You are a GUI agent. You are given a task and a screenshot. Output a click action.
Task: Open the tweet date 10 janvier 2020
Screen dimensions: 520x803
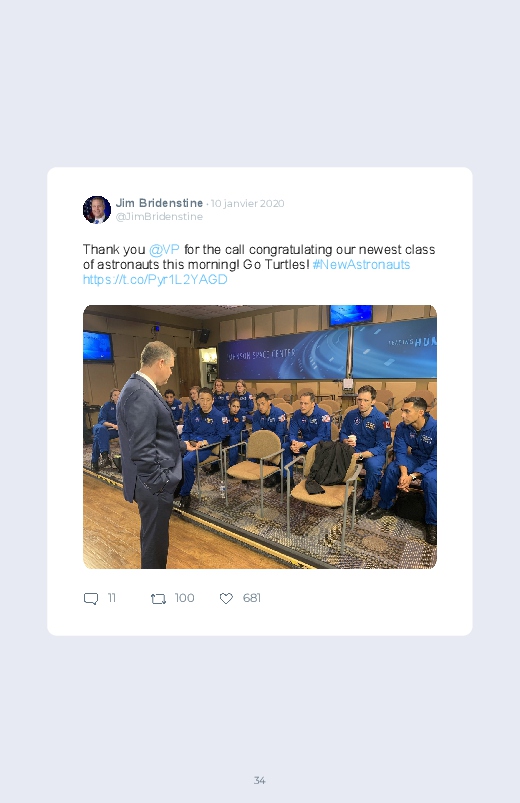pyautogui.click(x=247, y=203)
